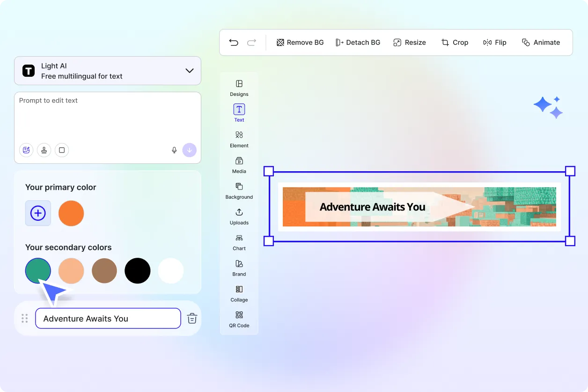This screenshot has width=588, height=392.
Task: Click the square shape icon in prompt box
Action: pos(62,150)
